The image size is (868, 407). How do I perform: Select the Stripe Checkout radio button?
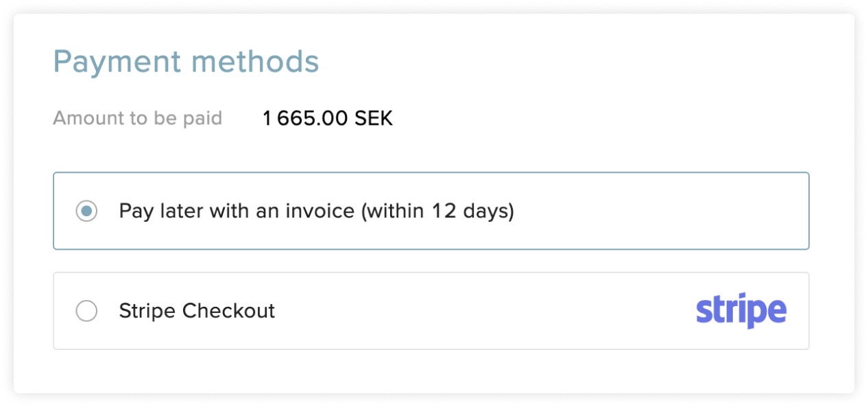[x=86, y=311]
